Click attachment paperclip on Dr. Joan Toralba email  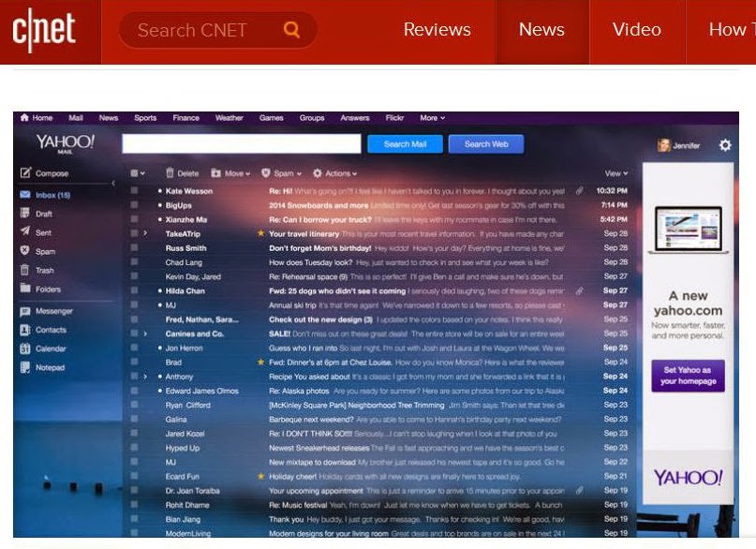tap(579, 490)
